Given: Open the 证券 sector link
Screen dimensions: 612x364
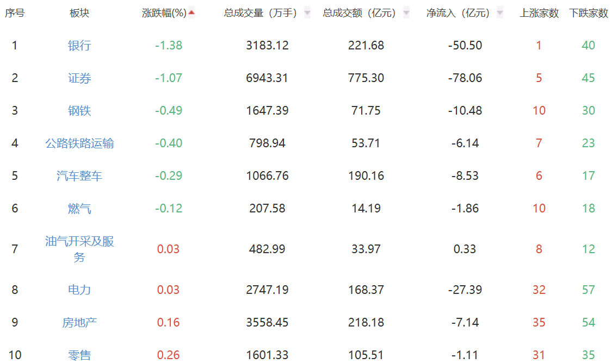Looking at the screenshot, I should pos(79,78).
